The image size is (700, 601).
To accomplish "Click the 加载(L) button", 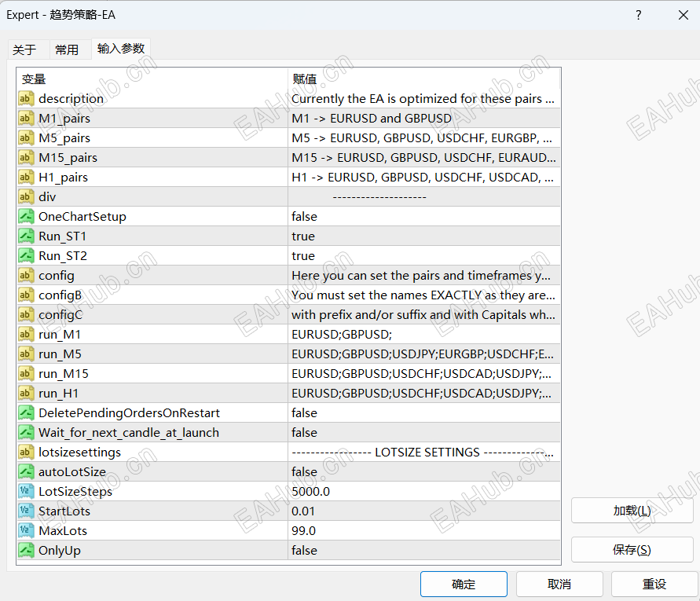I will [631, 511].
